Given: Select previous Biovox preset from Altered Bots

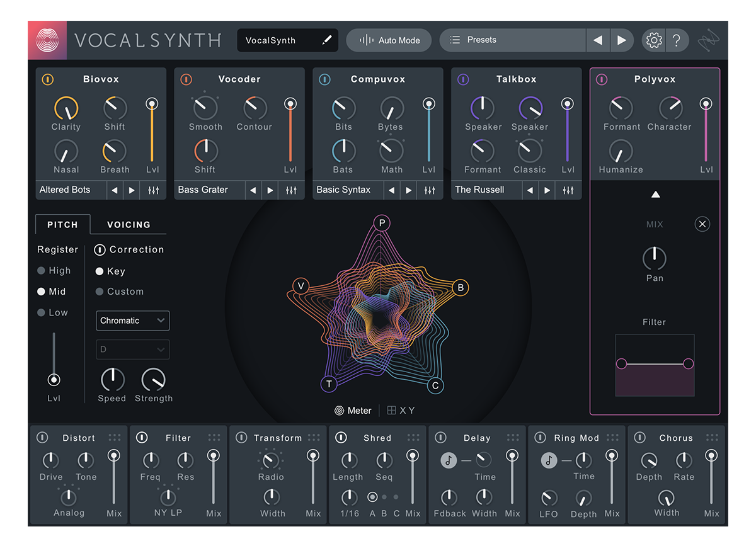Looking at the screenshot, I should click(115, 190).
